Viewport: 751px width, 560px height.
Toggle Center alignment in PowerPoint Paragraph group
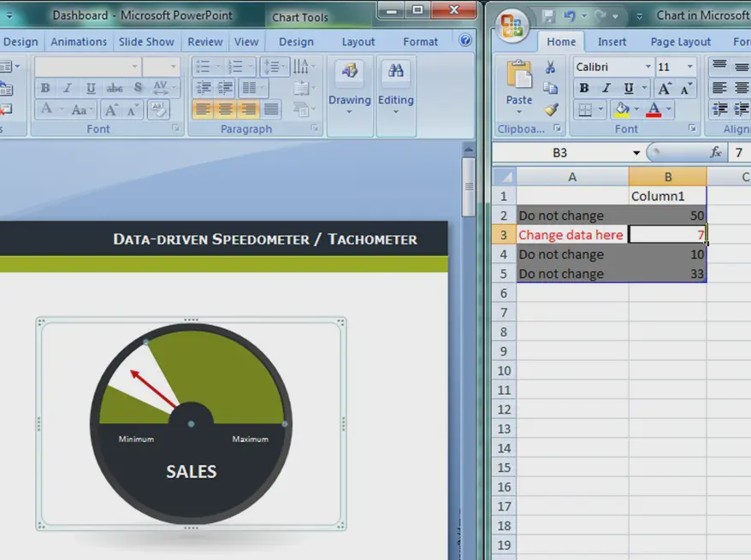point(226,109)
